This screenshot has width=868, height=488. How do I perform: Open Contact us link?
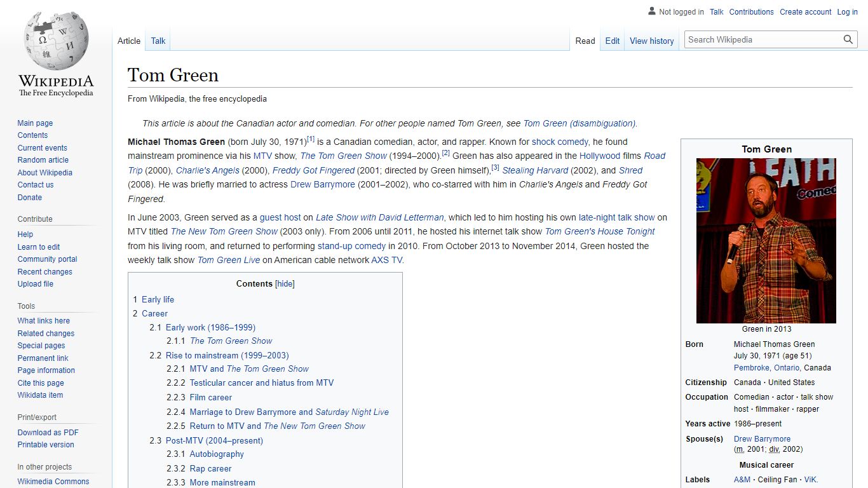click(x=36, y=185)
